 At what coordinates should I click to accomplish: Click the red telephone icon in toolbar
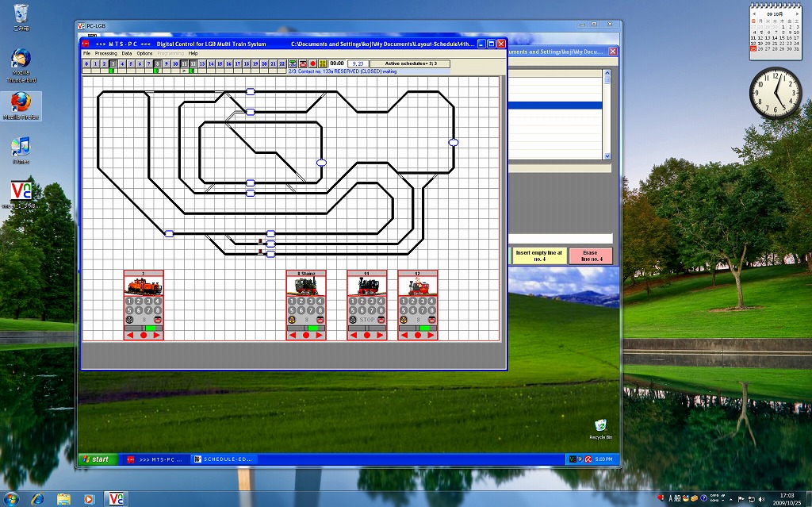[303, 63]
